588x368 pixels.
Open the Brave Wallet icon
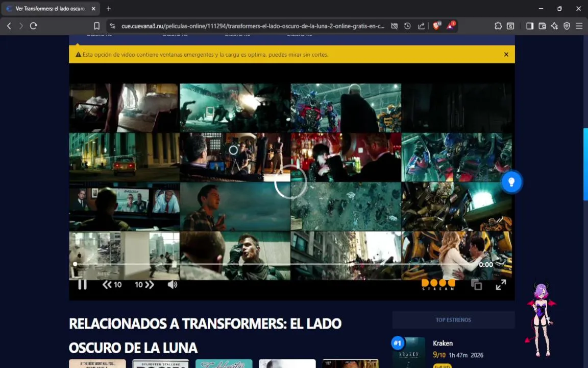tap(542, 26)
